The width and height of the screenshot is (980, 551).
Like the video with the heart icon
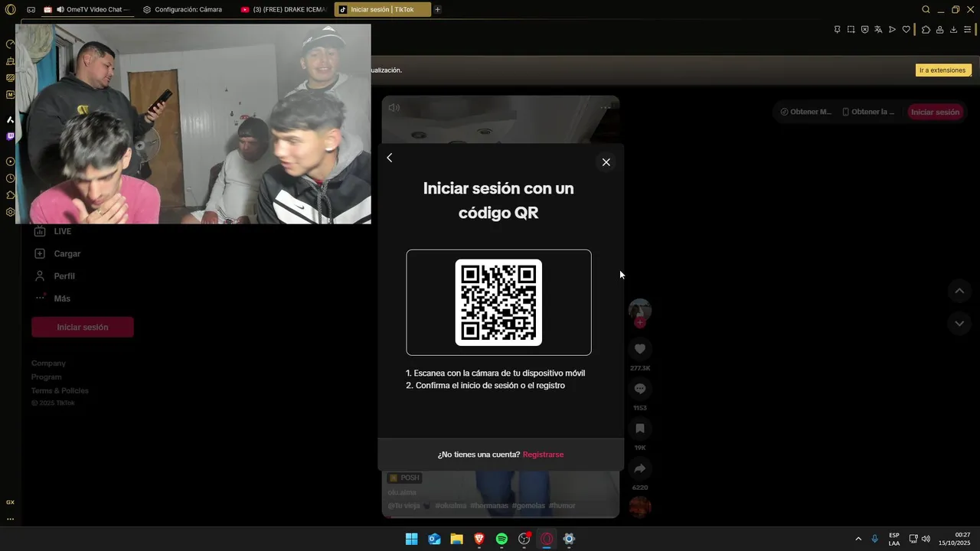tap(640, 349)
